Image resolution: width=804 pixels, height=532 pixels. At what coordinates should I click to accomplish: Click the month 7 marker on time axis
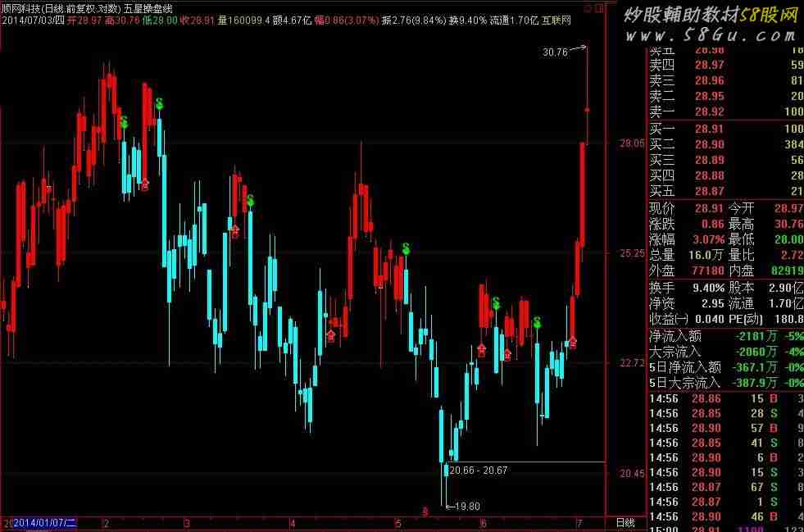point(579,523)
